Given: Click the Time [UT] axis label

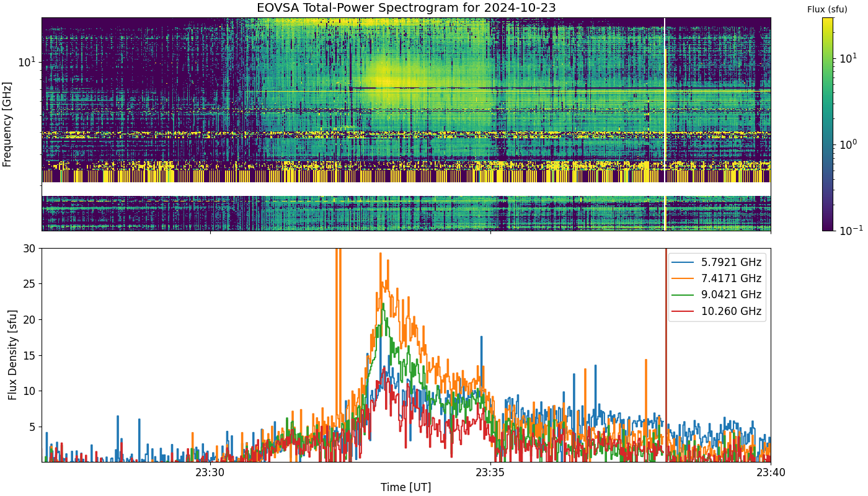Looking at the screenshot, I should tap(406, 487).
